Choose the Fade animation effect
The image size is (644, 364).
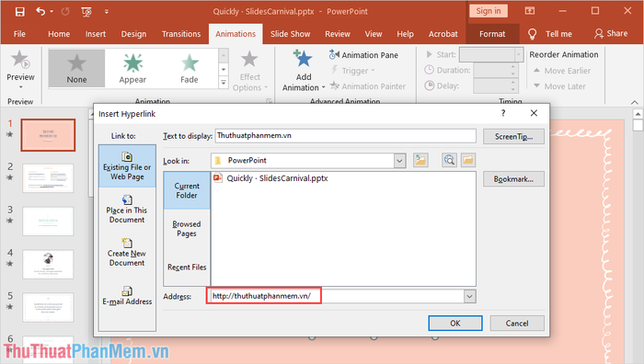click(190, 69)
